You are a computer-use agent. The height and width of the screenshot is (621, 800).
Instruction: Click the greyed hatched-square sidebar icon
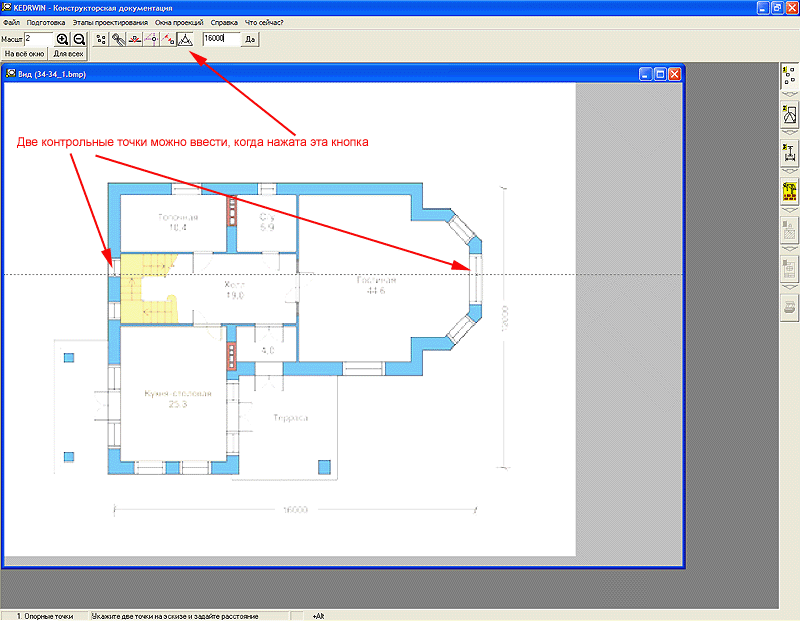(789, 231)
